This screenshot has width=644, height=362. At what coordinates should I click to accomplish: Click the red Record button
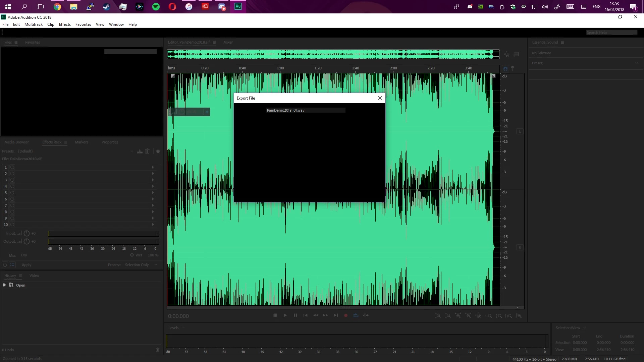(x=346, y=315)
